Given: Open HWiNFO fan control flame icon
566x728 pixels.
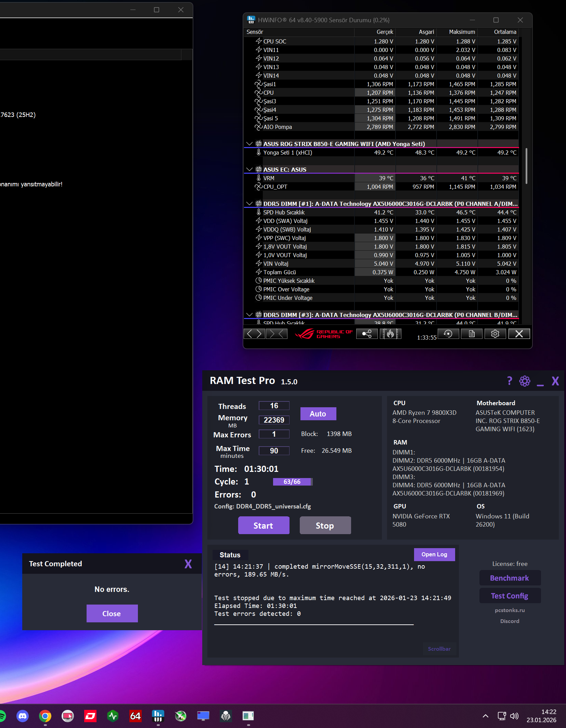Looking at the screenshot, I should coord(390,334).
